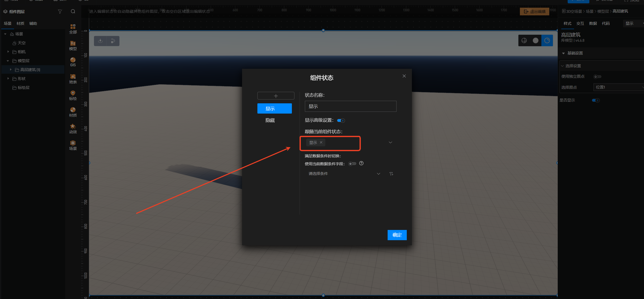Image resolution: width=644 pixels, height=299 pixels.
Task: Expand the 相机 tree node
Action: (x=8, y=52)
